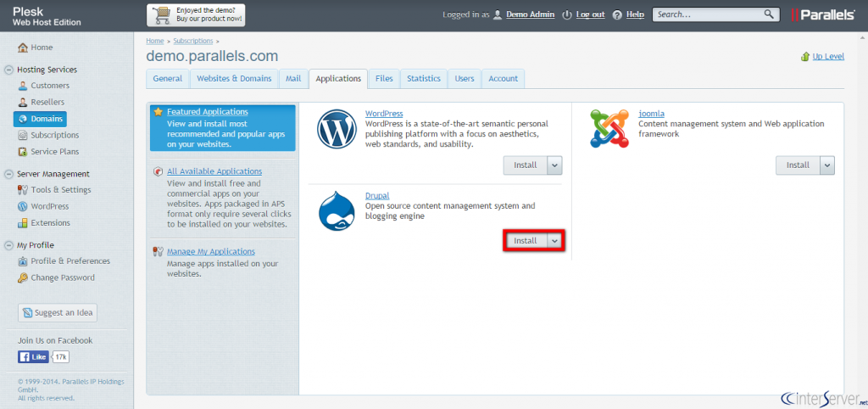
Task: Open the Joomla Install dropdown arrow
Action: (x=827, y=165)
